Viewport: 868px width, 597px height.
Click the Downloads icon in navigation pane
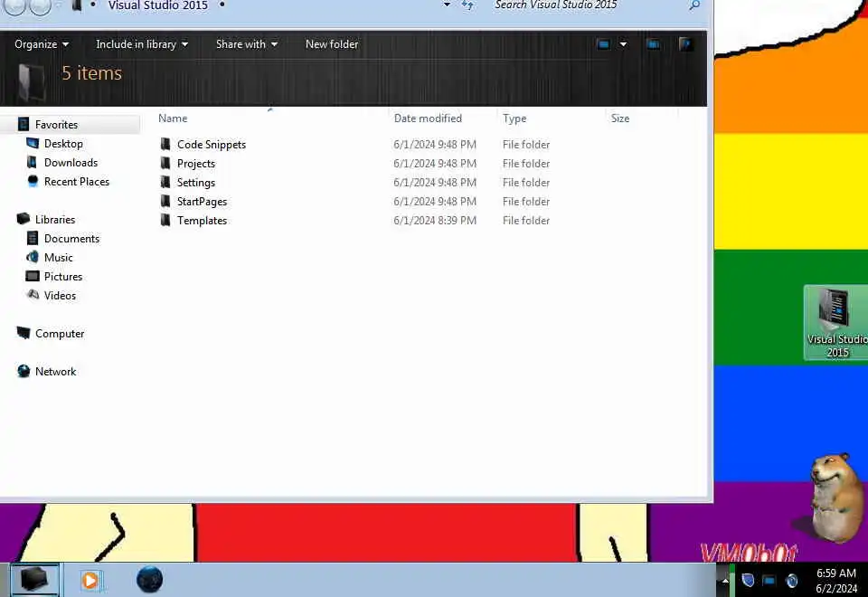[33, 162]
